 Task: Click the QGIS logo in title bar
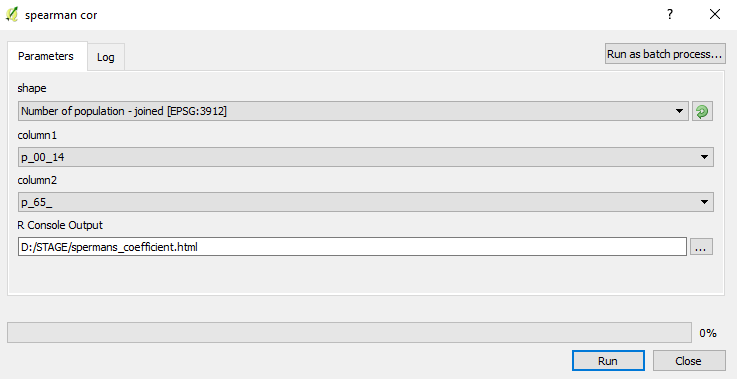tap(12, 15)
